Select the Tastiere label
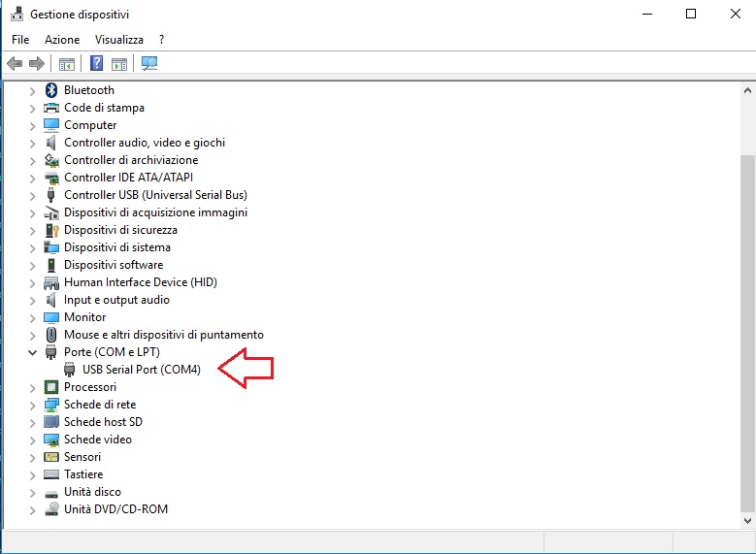 click(83, 474)
